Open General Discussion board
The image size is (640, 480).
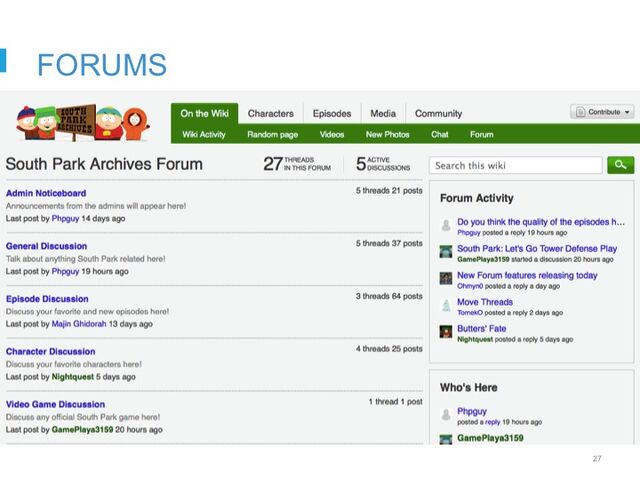pos(47,246)
